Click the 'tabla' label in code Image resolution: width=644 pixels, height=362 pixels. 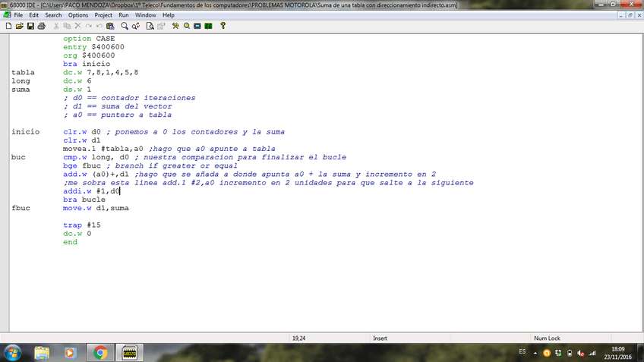(x=23, y=72)
